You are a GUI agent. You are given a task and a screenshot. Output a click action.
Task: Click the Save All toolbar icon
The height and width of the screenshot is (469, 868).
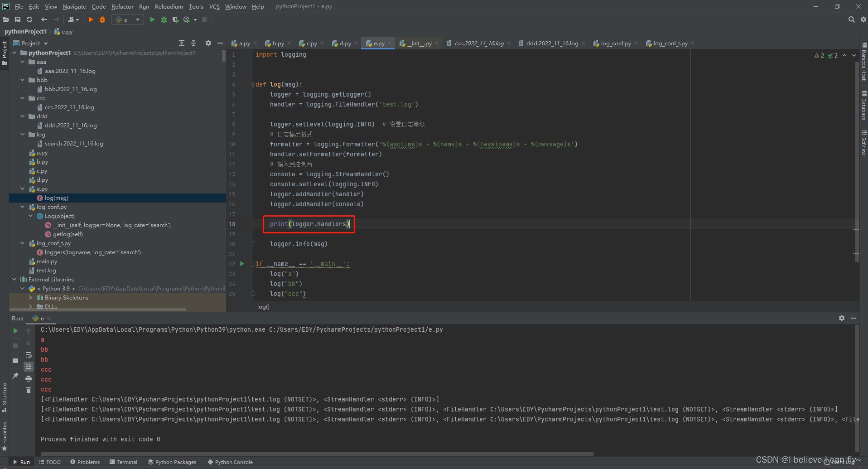point(18,19)
